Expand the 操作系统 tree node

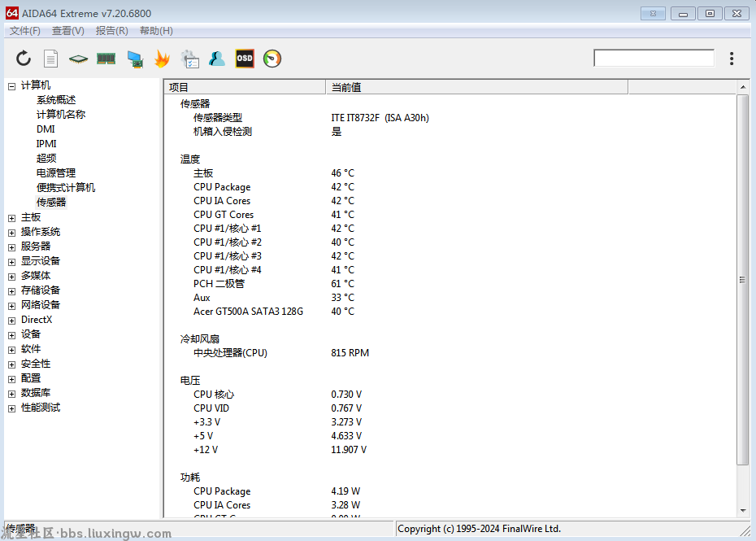[12, 233]
